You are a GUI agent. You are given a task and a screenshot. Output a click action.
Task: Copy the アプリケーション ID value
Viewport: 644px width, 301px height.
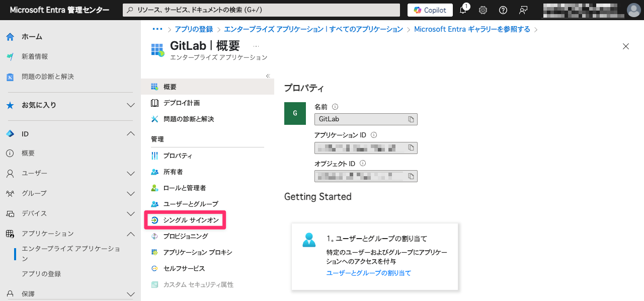(411, 147)
